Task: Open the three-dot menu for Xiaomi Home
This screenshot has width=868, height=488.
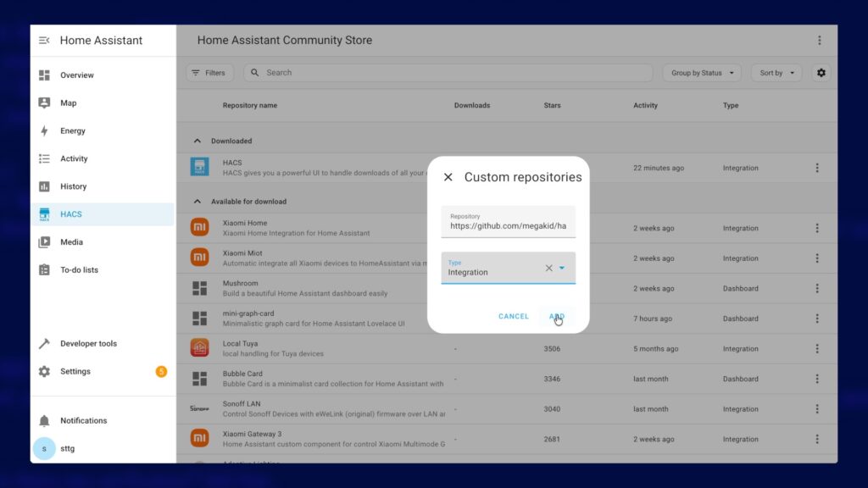Action: point(817,228)
